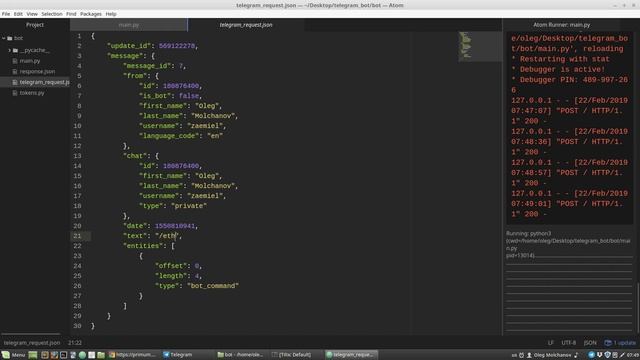
Task: Click the main.py file icon in tree
Action: click(15, 61)
